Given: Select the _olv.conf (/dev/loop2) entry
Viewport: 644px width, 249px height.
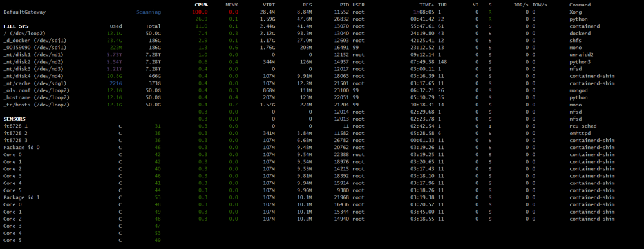Looking at the screenshot, I should [x=37, y=90].
